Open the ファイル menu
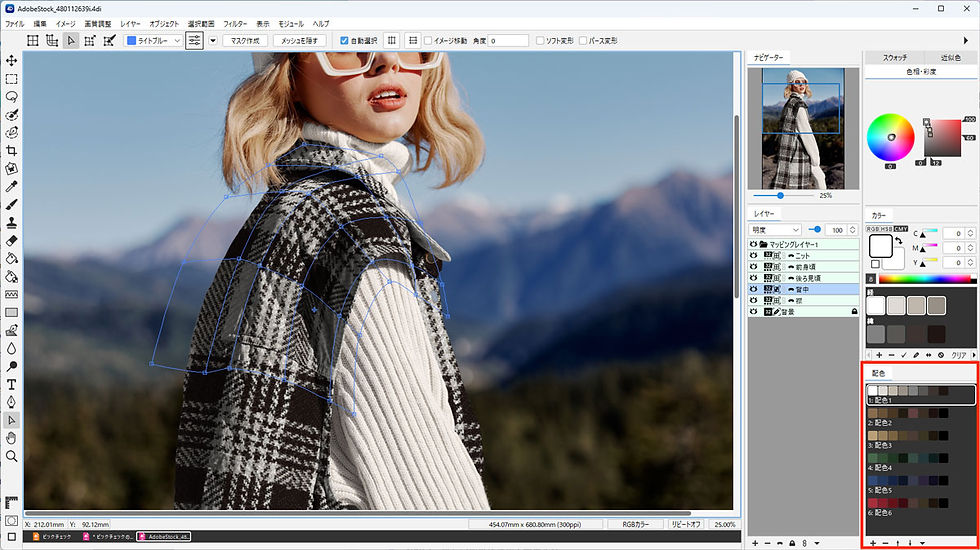Viewport: 980px width, 550px height. [x=14, y=24]
